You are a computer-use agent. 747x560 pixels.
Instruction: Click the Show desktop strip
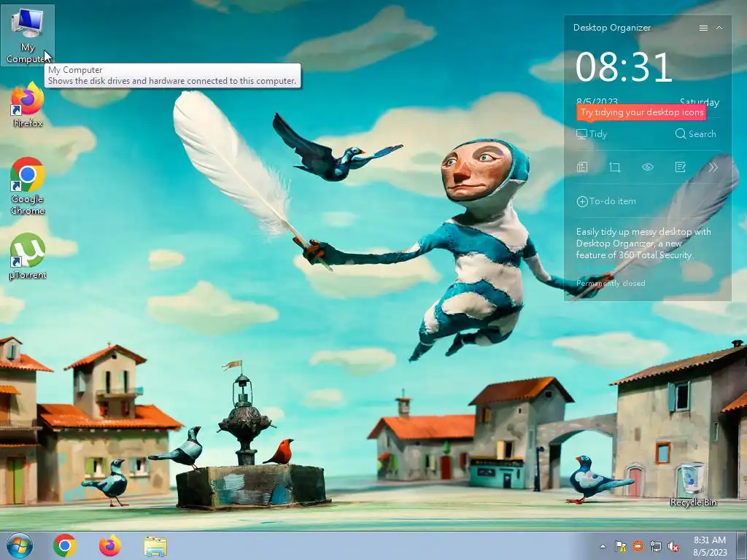742,545
